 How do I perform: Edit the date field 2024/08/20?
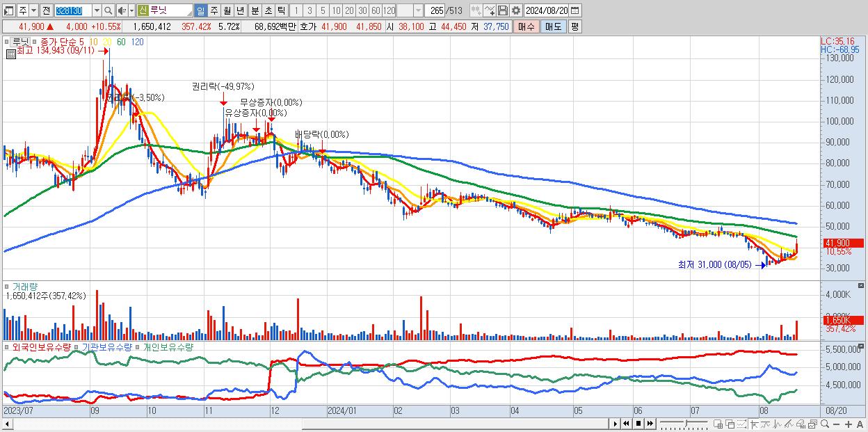tap(547, 10)
